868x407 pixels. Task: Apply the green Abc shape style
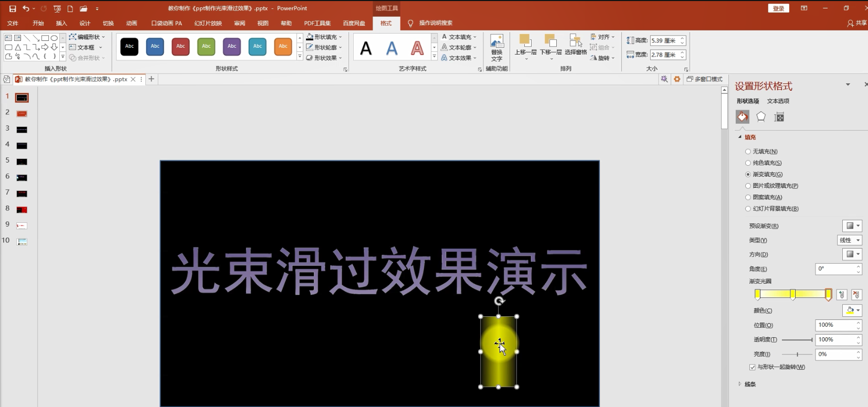[x=206, y=47]
